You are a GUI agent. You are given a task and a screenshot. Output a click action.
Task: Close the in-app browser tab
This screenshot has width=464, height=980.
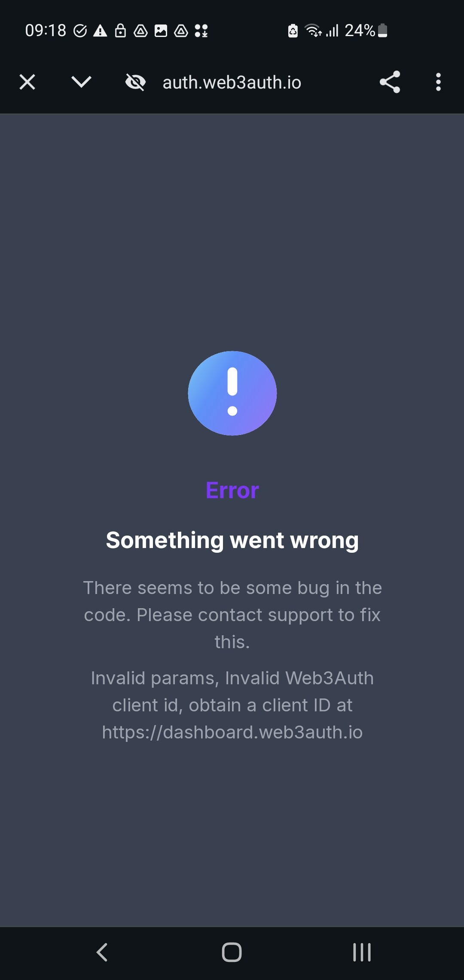coord(27,82)
